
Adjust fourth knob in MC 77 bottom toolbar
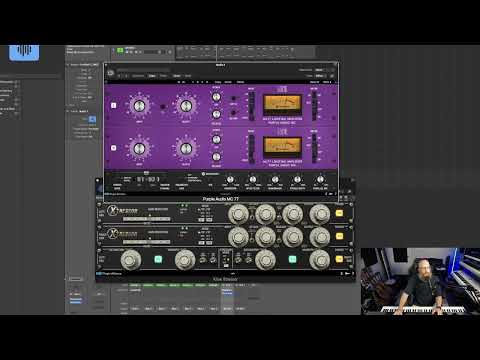point(297,180)
